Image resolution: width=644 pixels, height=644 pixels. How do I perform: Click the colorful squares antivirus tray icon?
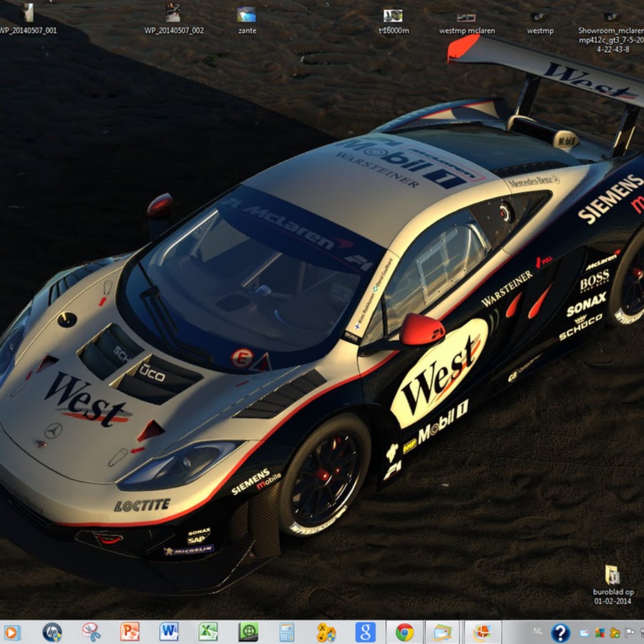point(600,633)
